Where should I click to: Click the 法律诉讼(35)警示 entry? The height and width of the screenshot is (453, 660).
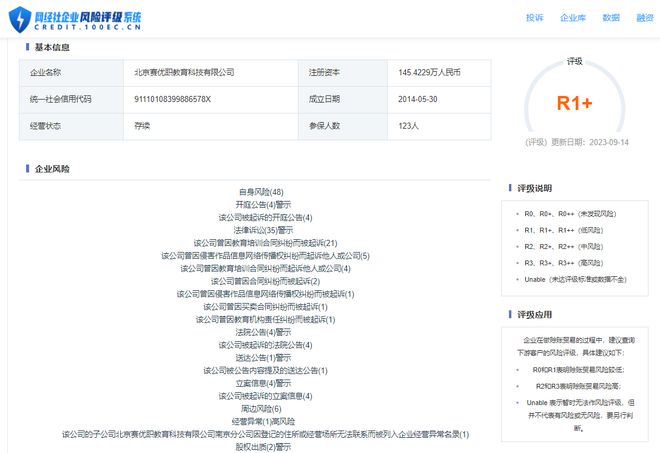263,230
